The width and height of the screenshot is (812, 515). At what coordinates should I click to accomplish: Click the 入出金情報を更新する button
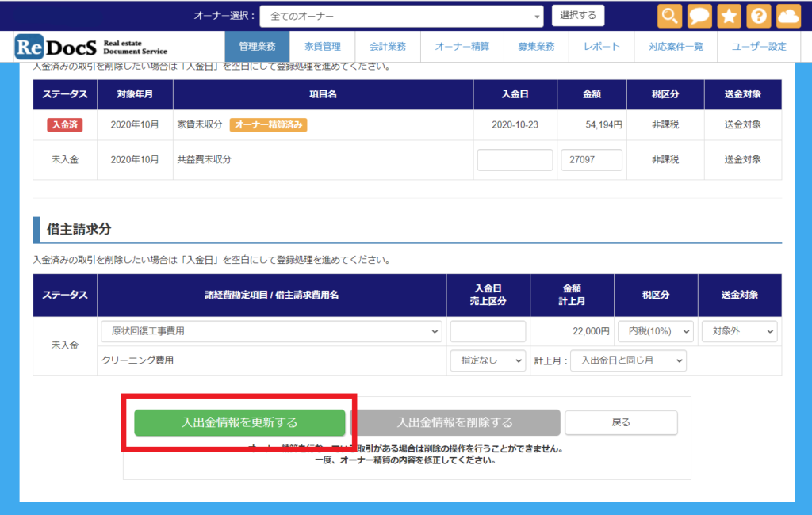[239, 422]
